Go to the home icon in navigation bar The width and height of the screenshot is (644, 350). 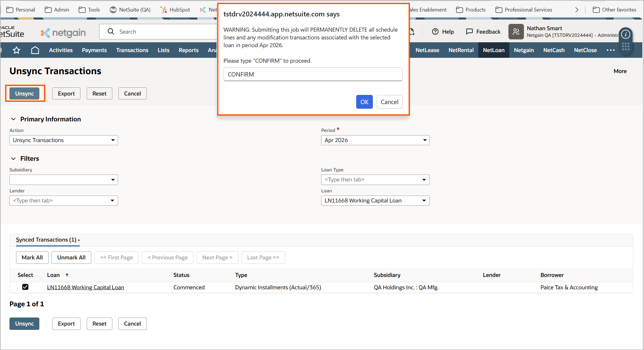pyautogui.click(x=35, y=50)
